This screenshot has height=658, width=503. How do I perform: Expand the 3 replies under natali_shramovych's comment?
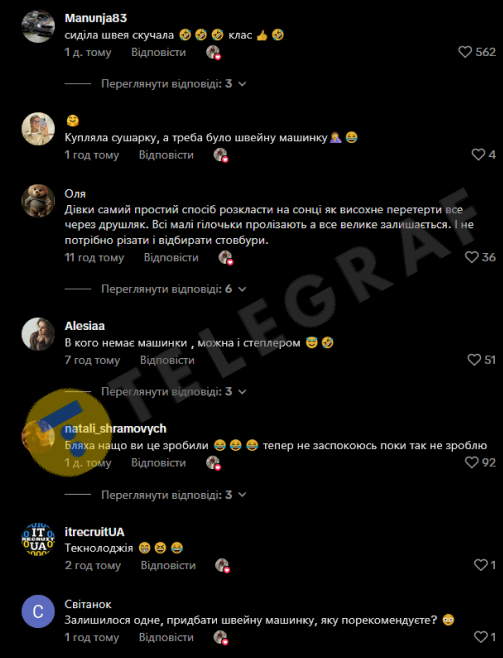(x=173, y=495)
